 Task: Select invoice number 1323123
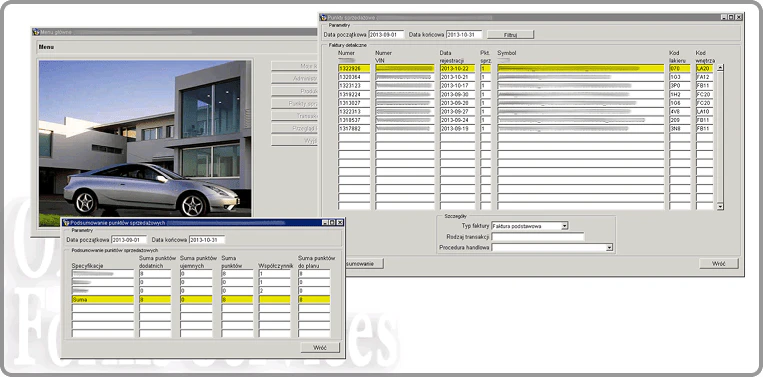tap(354, 86)
